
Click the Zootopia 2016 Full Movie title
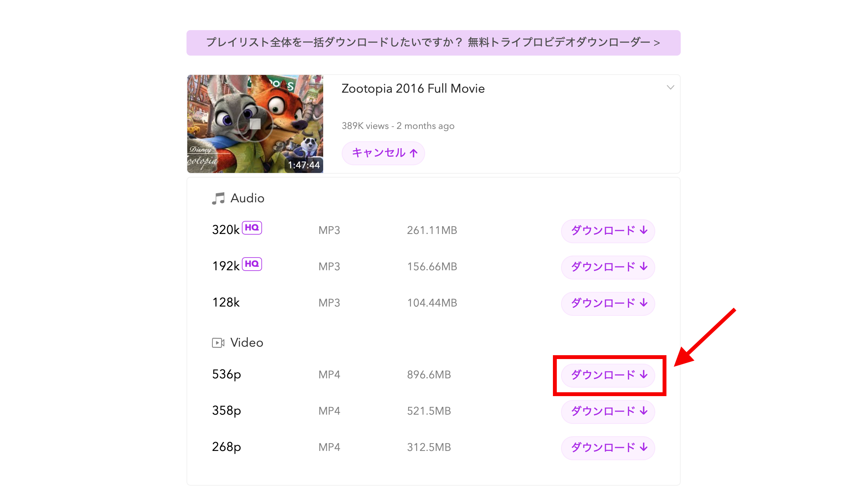tap(413, 88)
